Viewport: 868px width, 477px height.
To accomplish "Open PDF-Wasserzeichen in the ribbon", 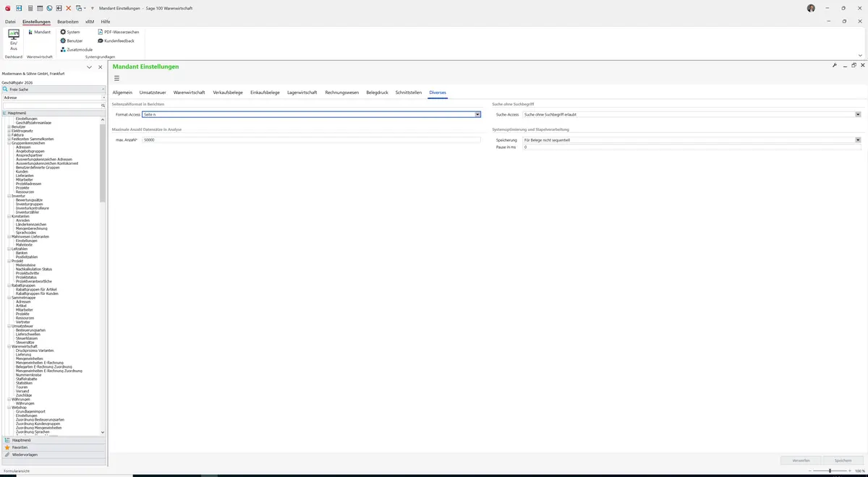I will coord(118,32).
